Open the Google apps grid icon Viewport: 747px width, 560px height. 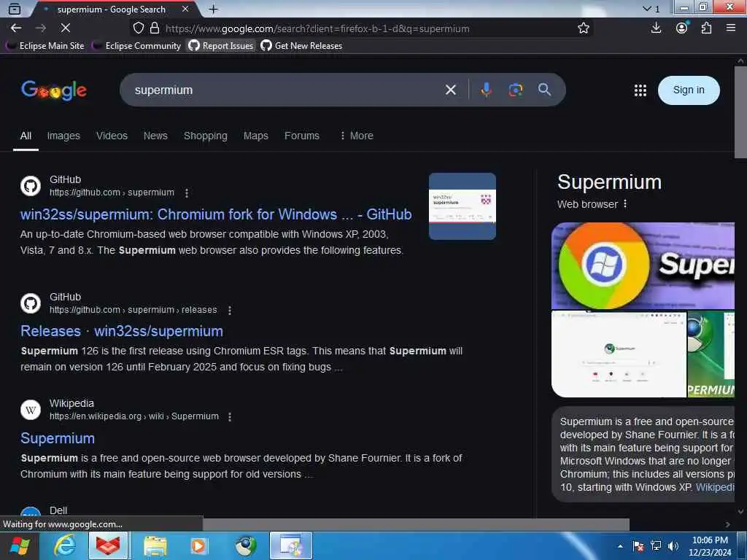click(640, 90)
